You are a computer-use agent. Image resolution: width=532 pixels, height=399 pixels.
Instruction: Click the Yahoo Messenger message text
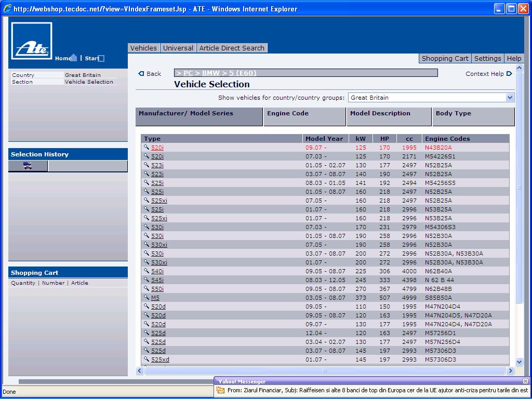tap(377, 390)
